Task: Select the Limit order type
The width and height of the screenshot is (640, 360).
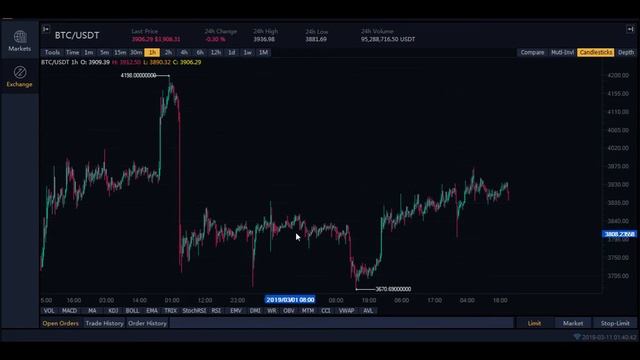Action: point(534,323)
